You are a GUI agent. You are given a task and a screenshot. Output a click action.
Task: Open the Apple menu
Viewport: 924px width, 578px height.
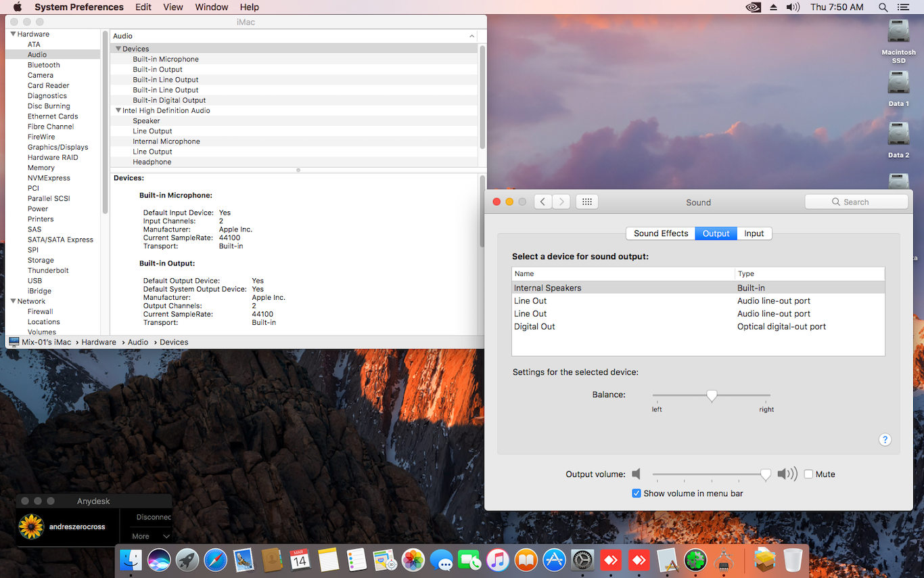pyautogui.click(x=18, y=7)
